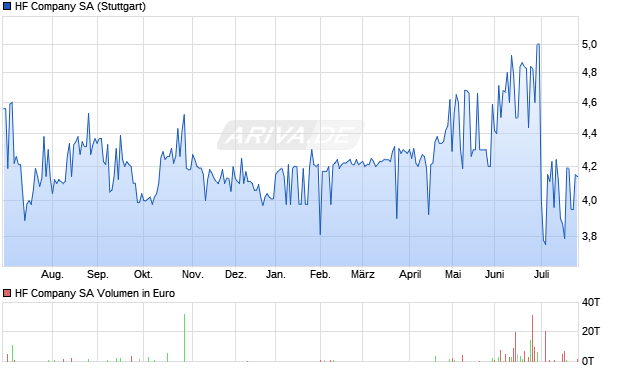
Task: Click the 4,0 price axis value
Action: coord(589,200)
